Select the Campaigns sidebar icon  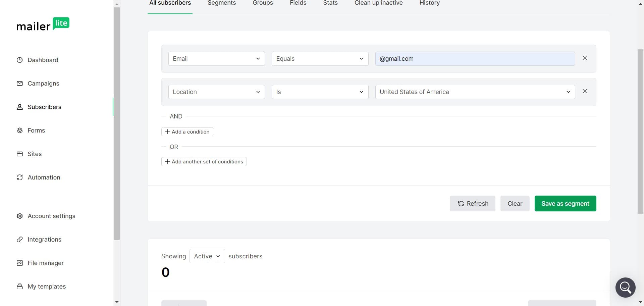click(20, 83)
